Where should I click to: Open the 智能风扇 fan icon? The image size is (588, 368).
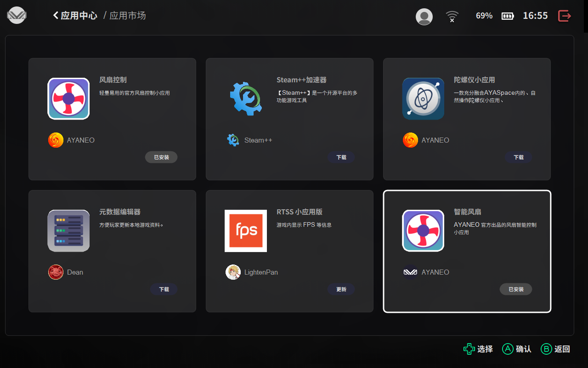(x=423, y=230)
